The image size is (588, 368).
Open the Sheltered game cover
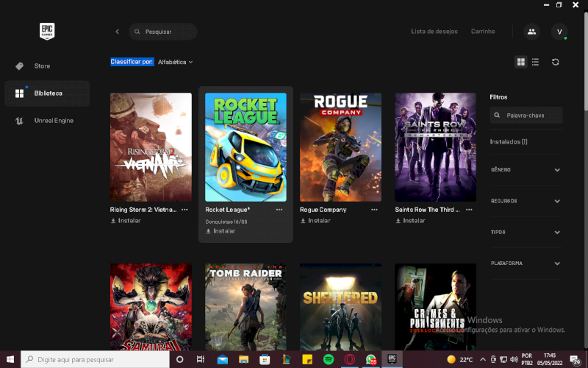(x=340, y=307)
